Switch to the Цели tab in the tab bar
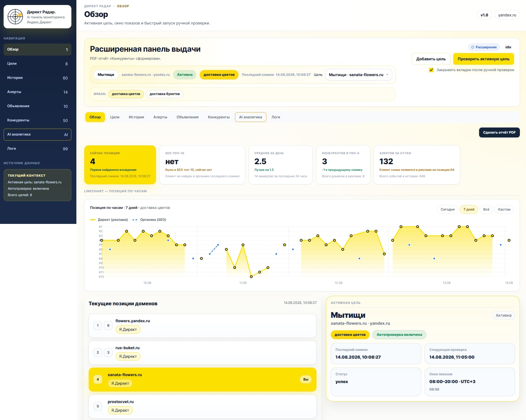 pos(115,117)
